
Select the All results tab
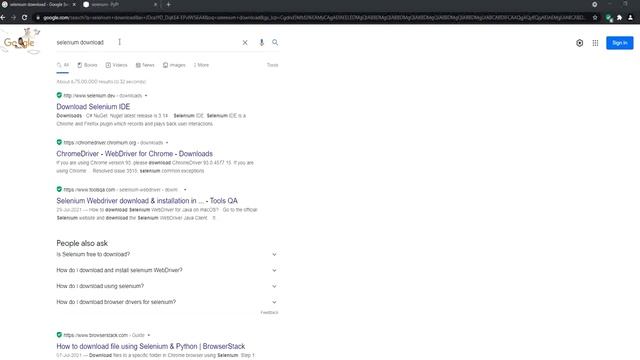tap(63, 65)
